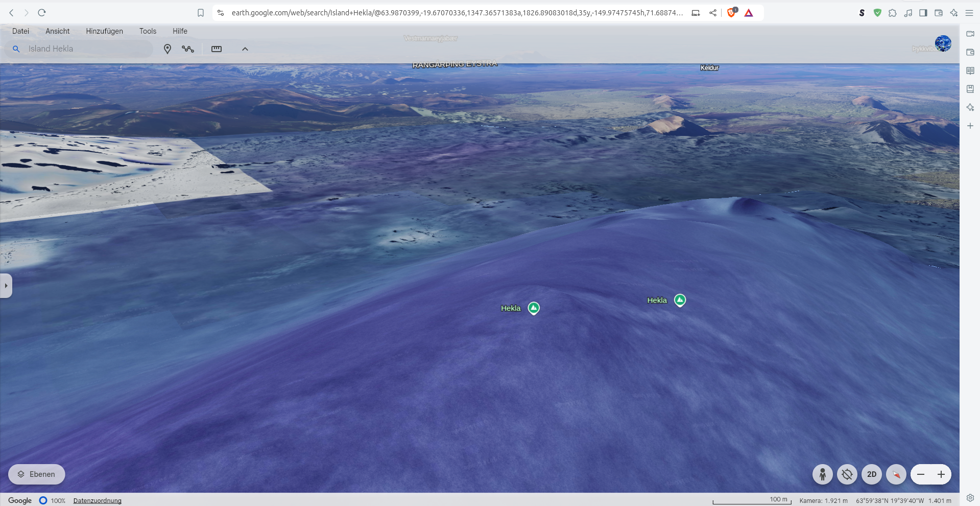This screenshot has height=506, width=980.
Task: Open the extensions puzzle icon
Action: pos(893,13)
